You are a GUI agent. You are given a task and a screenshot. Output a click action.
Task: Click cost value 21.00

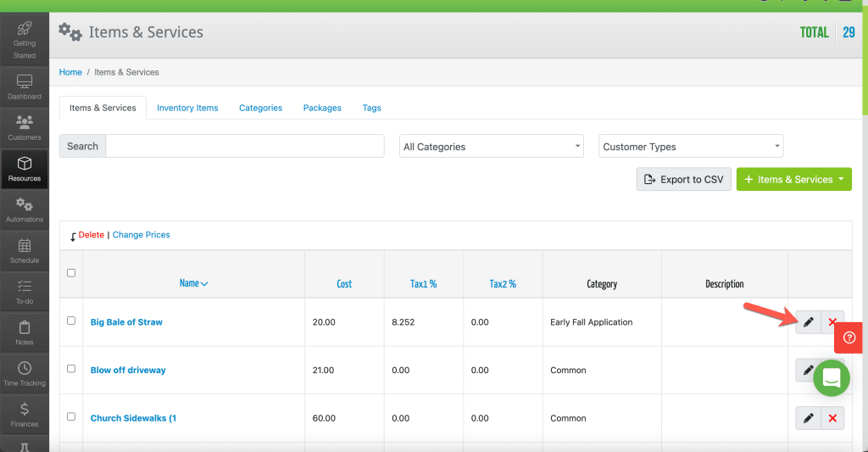pos(323,370)
